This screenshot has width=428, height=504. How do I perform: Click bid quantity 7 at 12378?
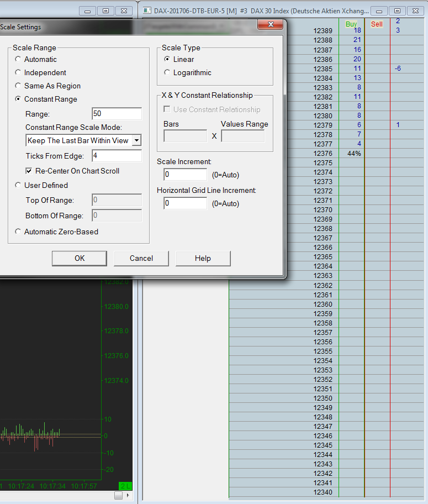[359, 134]
